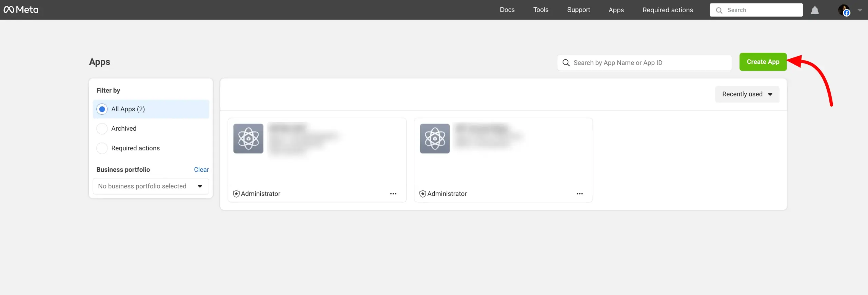This screenshot has height=295, width=868.
Task: Open the first app's atom icon thumbnail
Action: (x=248, y=139)
